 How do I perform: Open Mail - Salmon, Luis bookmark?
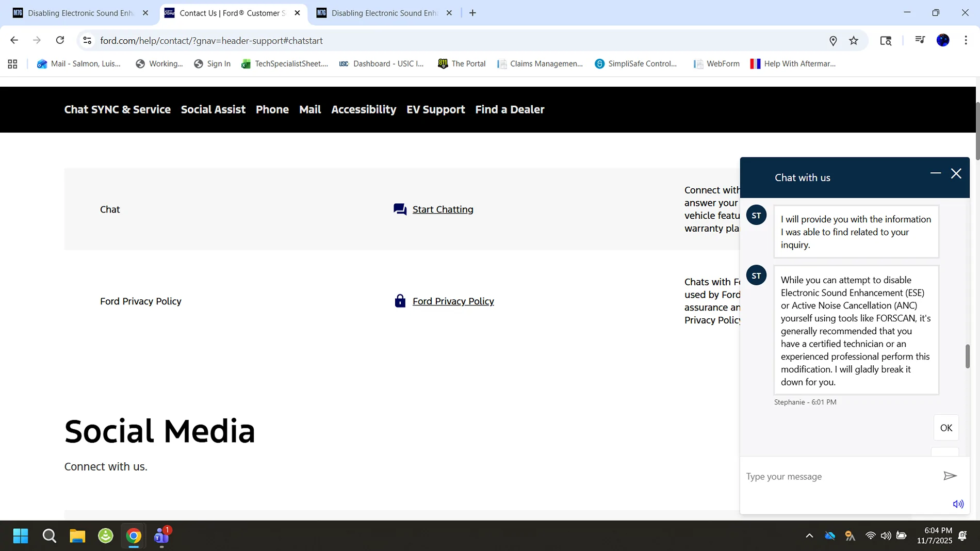tap(78, 64)
